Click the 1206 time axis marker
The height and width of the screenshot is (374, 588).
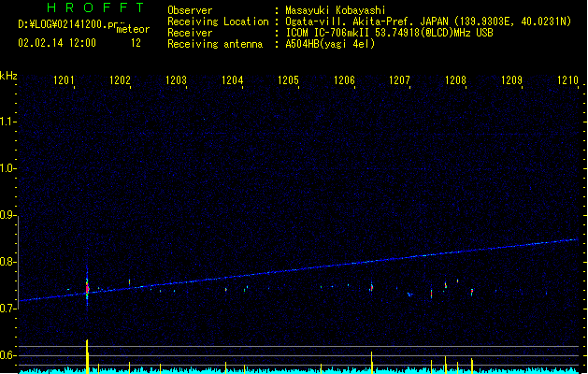click(344, 79)
